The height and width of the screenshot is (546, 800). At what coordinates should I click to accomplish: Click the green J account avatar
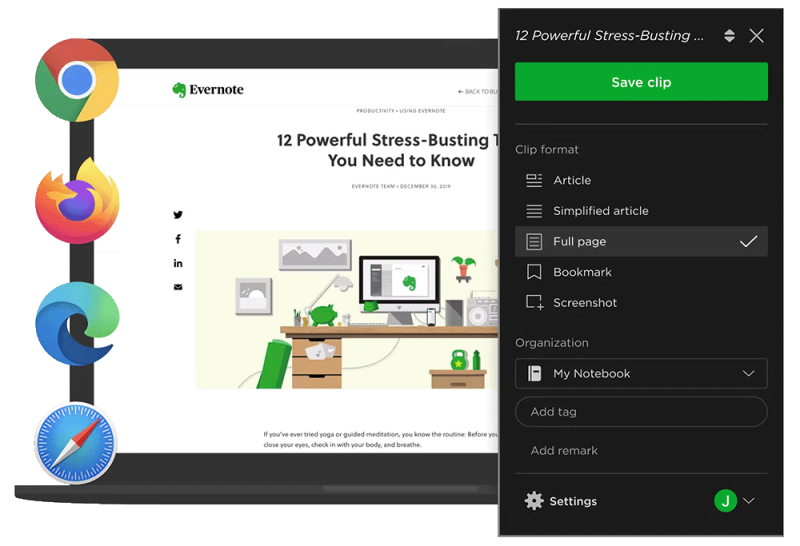(x=725, y=501)
